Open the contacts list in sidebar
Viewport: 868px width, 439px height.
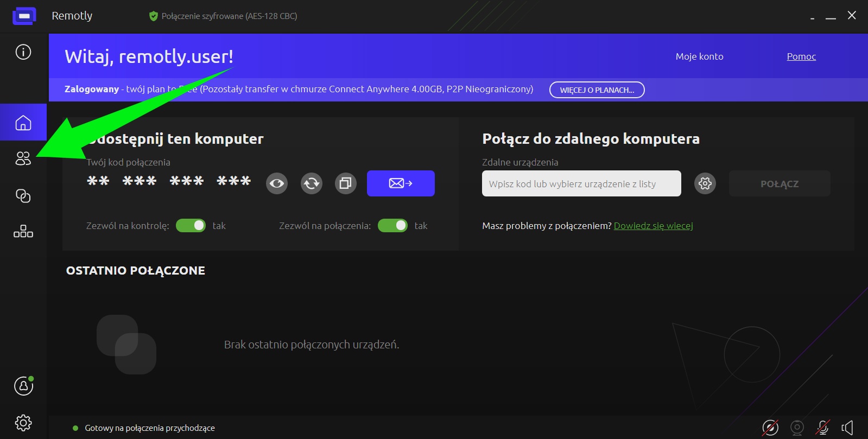[23, 158]
